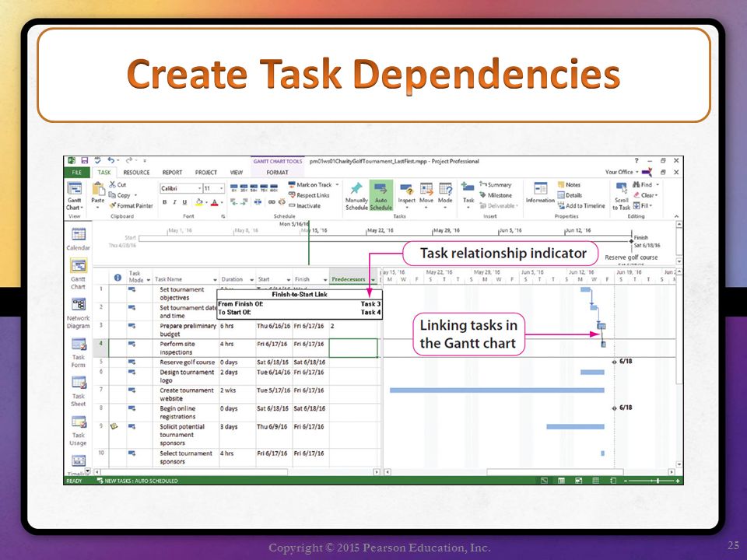Screen dimensions: 747x560
Task: Mark task 50% complete
Action: point(254,188)
